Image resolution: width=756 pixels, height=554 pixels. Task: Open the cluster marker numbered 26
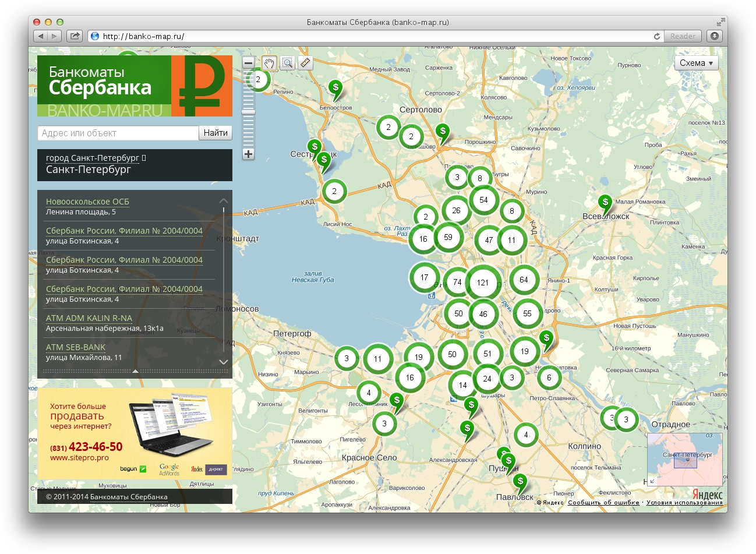(456, 210)
